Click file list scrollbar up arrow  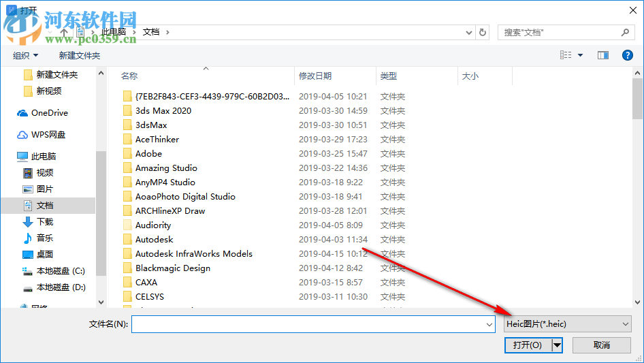click(637, 73)
